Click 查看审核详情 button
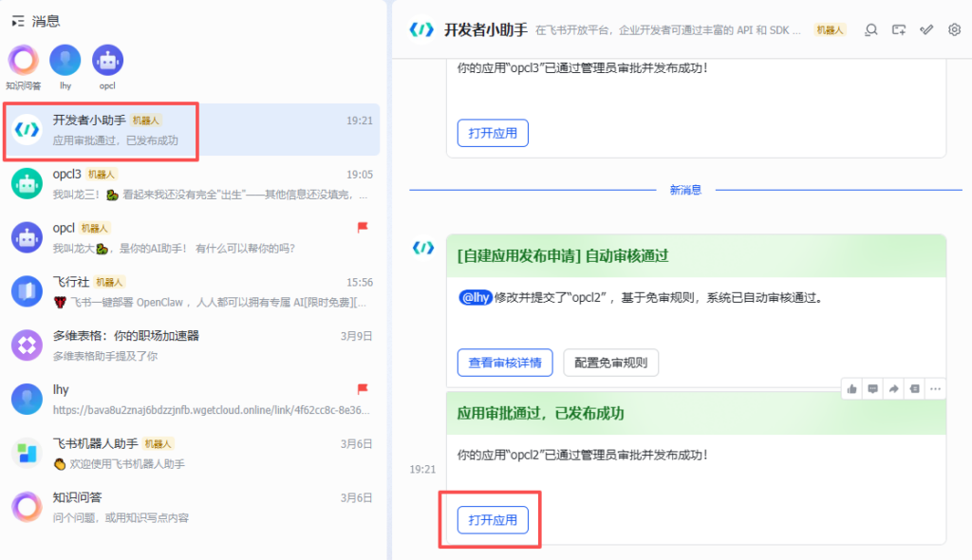 (505, 363)
